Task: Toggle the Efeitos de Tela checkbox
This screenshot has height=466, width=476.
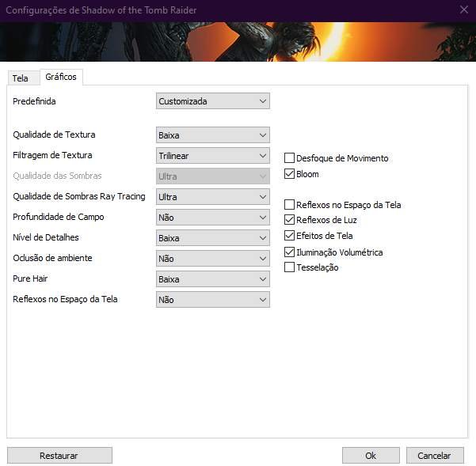Action: click(290, 236)
